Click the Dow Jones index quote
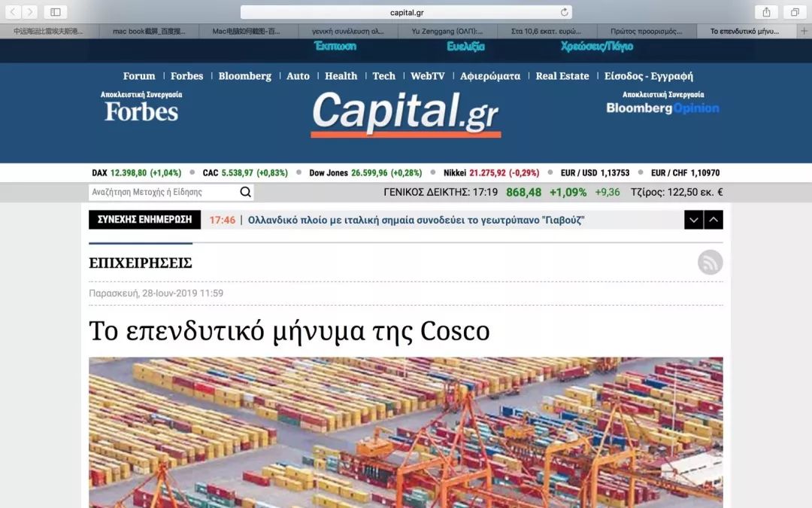 [x=365, y=172]
